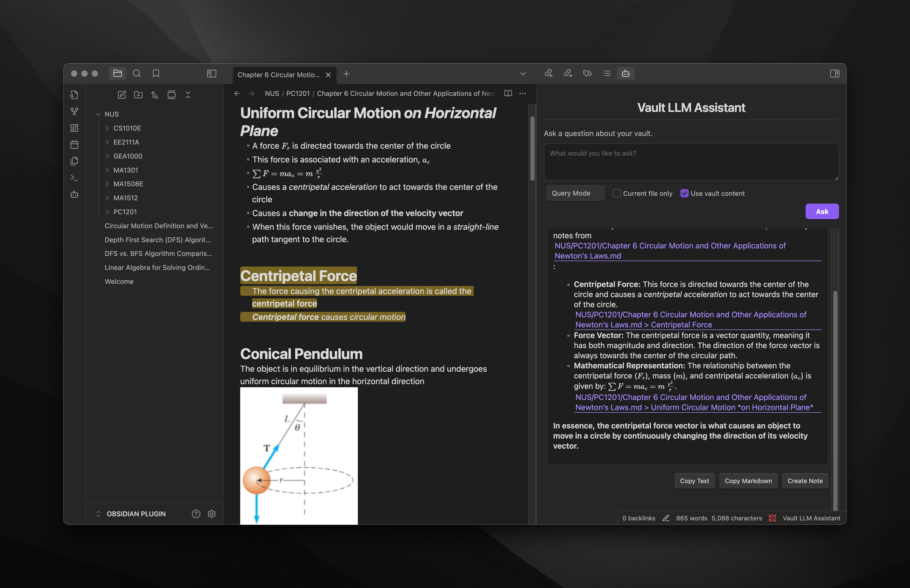Click the purple Ask button
910x588 pixels.
[x=822, y=212]
